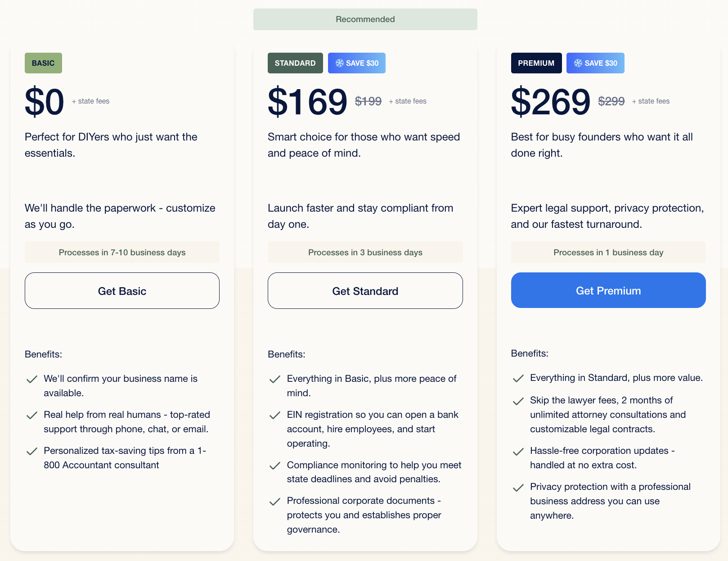
Task: Click the checkmark beside 'Compliance monitoring' benefit
Action: [275, 466]
